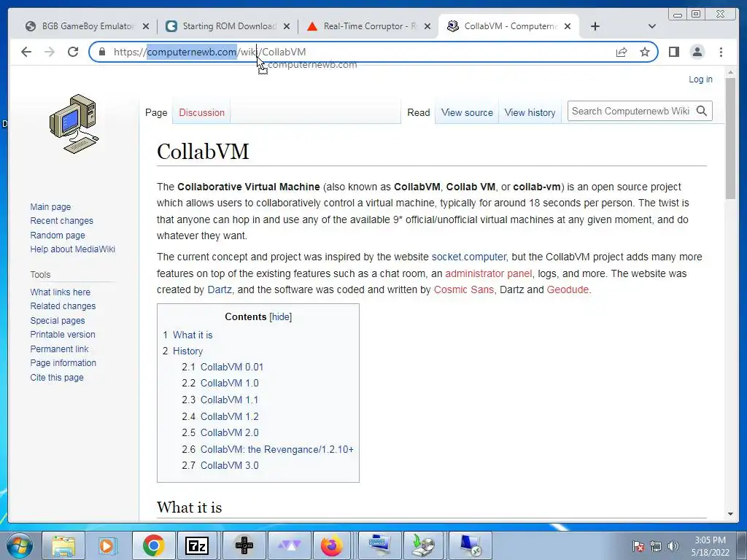This screenshot has height=560, width=747.
Task: Open the View history tab
Action: (530, 112)
